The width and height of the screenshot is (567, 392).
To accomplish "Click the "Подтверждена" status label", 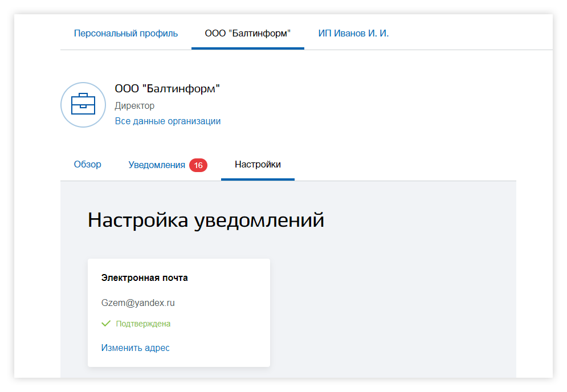I will (x=142, y=323).
